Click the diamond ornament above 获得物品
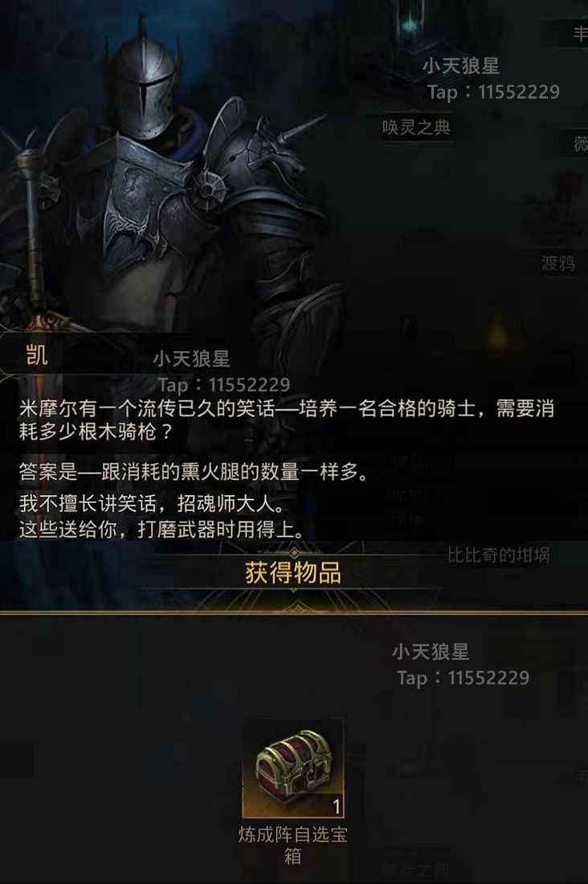Image resolution: width=588 pixels, height=884 pixels. point(294,551)
